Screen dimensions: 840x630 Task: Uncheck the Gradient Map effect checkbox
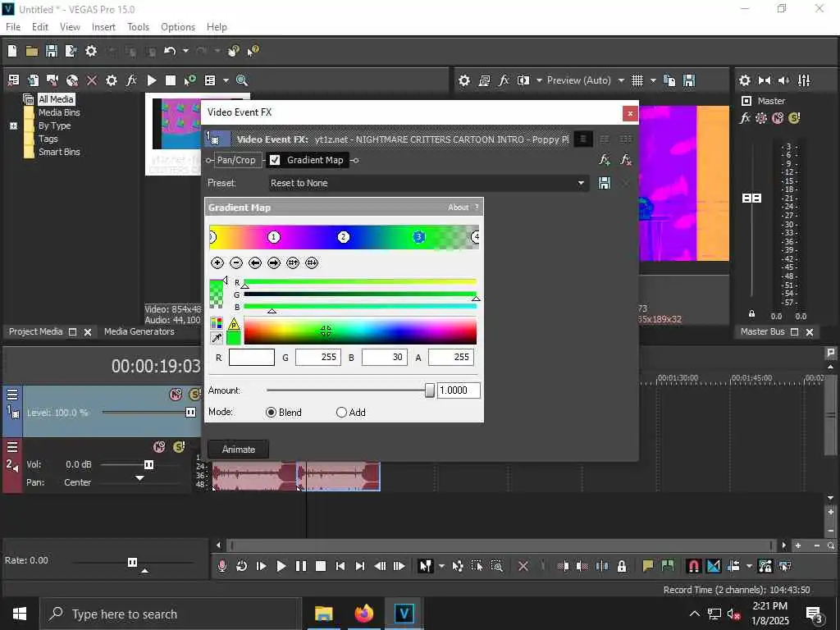coord(275,160)
